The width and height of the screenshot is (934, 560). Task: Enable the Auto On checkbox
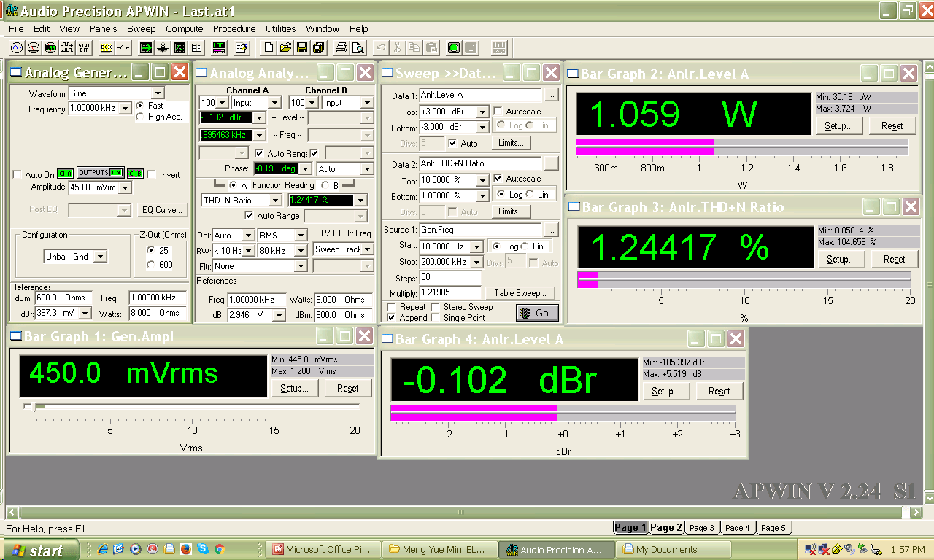click(18, 175)
